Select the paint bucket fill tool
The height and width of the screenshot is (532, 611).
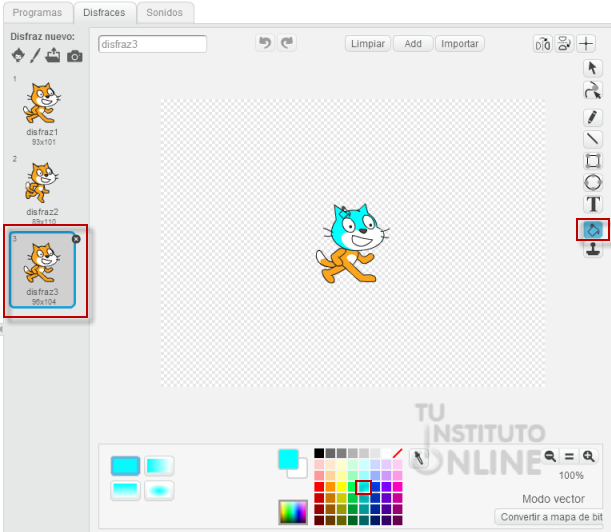point(592,229)
